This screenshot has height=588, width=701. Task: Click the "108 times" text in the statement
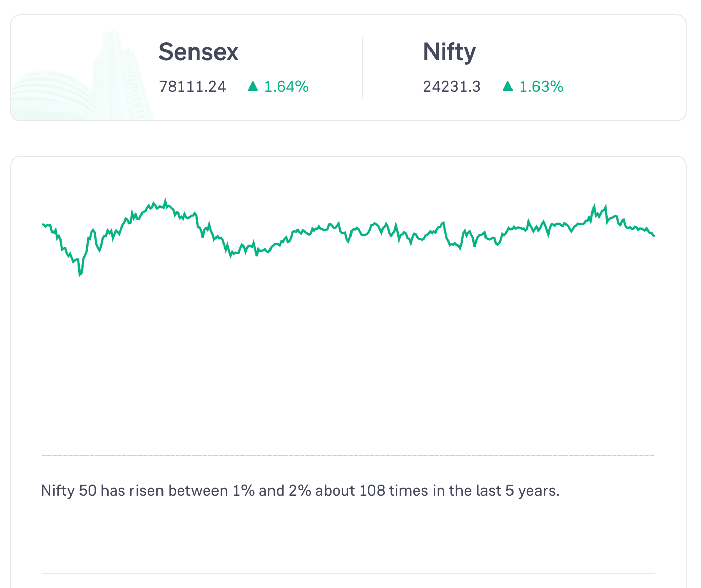pos(394,491)
